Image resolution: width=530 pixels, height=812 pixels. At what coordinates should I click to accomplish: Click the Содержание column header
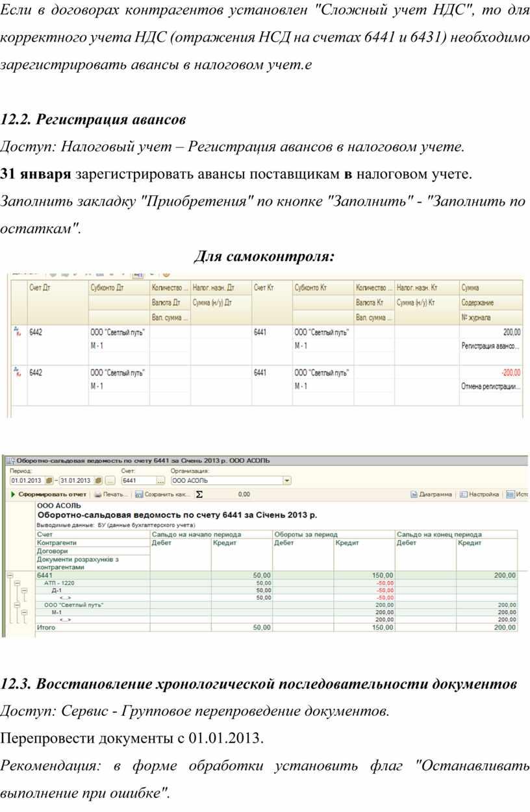point(490,302)
